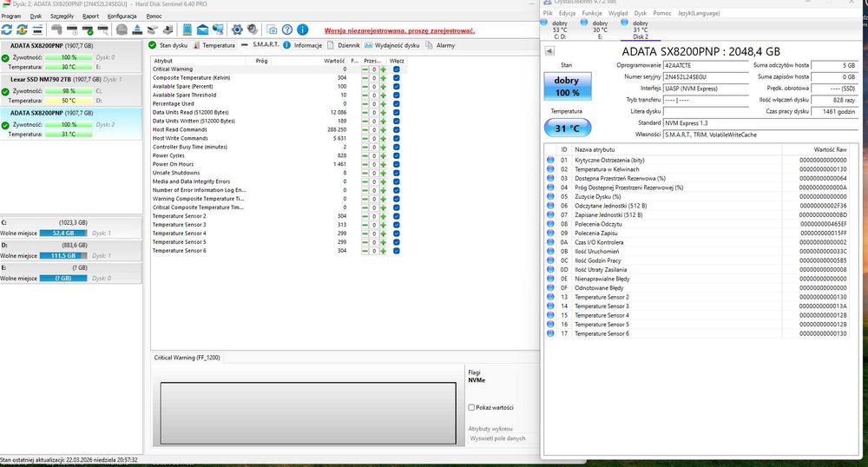
Task: Click the Refresh icon in Hard Disk Sentinel toolbar
Action: (x=7, y=30)
